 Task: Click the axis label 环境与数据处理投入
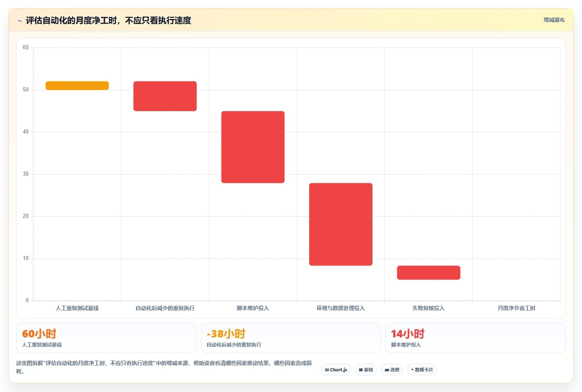tap(341, 308)
